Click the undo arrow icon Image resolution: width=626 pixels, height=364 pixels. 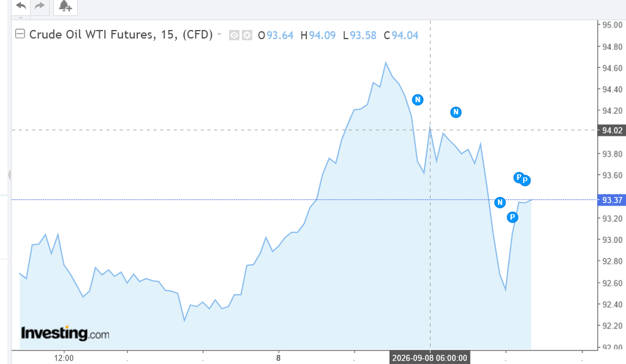coord(21,6)
